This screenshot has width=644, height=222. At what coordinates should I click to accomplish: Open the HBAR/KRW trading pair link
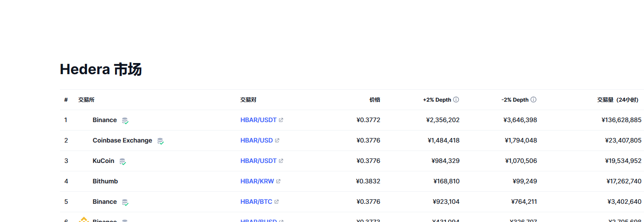tap(257, 182)
